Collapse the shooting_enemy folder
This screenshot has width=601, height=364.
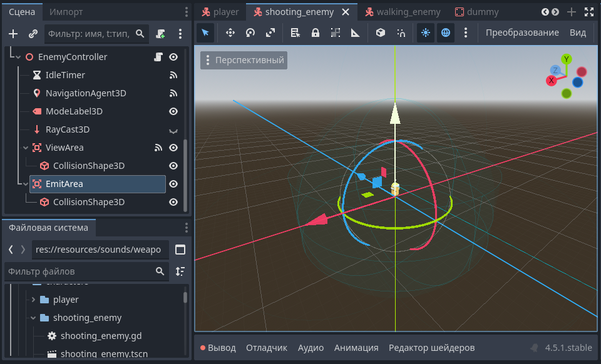[x=33, y=318]
